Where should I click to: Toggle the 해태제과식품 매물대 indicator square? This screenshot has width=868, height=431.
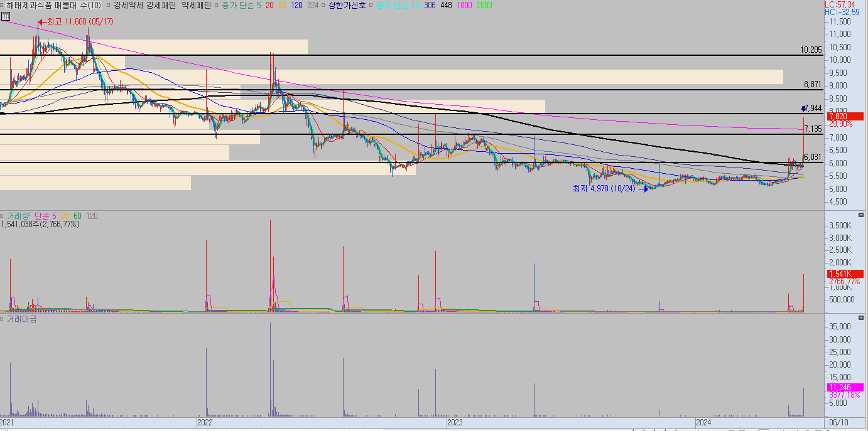tap(3, 5)
